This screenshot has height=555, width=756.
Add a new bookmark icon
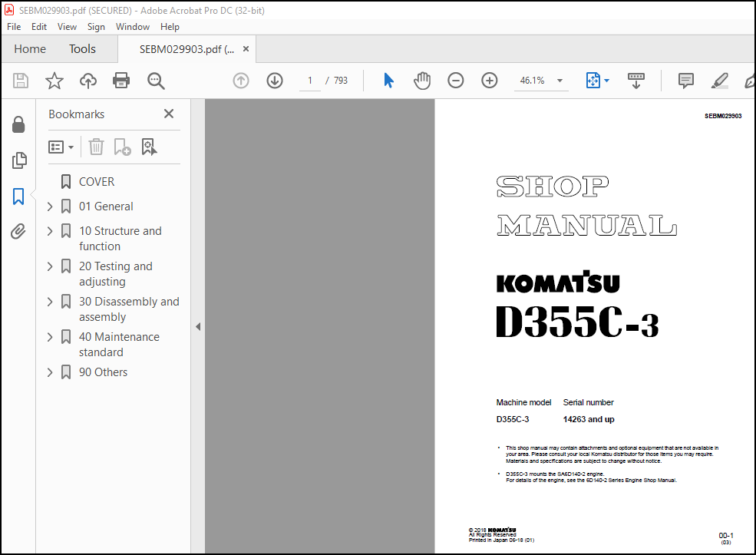pyautogui.click(x=122, y=147)
